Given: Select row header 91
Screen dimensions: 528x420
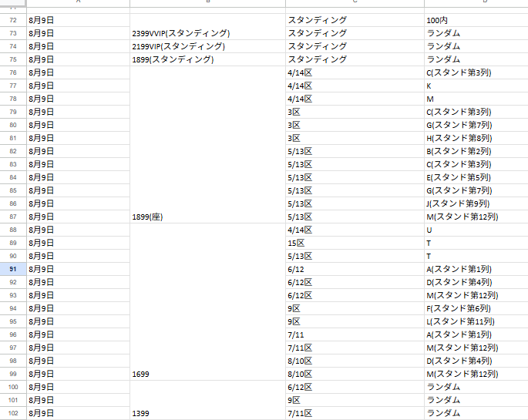Looking at the screenshot, I should [x=13, y=269].
